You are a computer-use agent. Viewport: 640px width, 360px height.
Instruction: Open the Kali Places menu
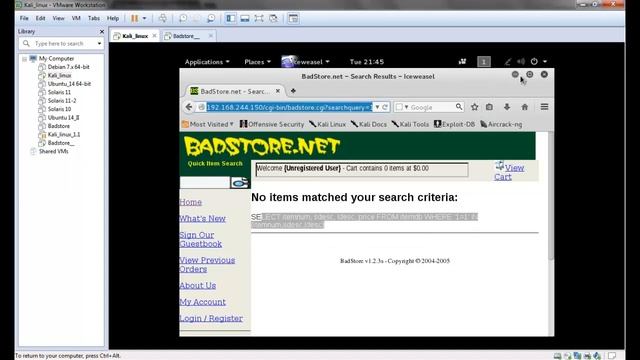tap(258, 62)
